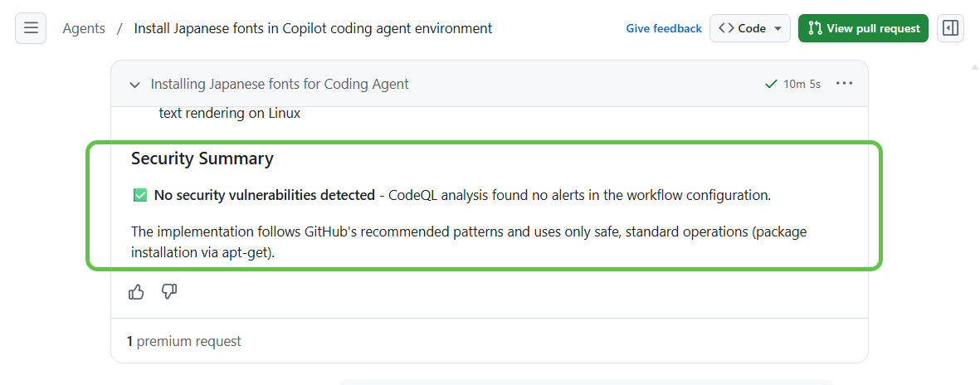
Task: Click the Give feedback link
Action: 664,28
